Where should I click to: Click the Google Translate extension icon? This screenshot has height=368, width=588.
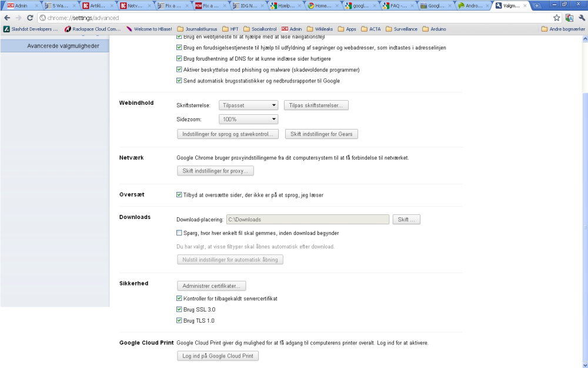pyautogui.click(x=569, y=18)
